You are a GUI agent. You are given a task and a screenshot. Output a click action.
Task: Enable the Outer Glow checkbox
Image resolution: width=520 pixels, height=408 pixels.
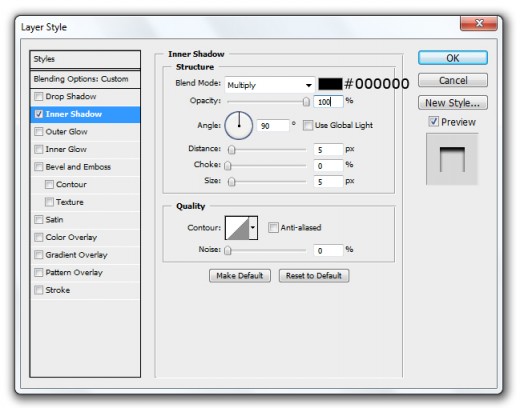[39, 132]
